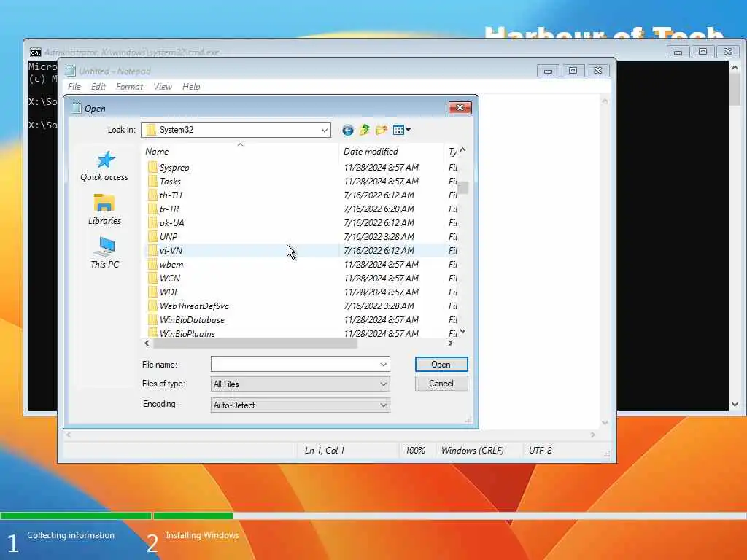Sort by Date modified column header
The height and width of the screenshot is (560, 747).
[x=391, y=152]
